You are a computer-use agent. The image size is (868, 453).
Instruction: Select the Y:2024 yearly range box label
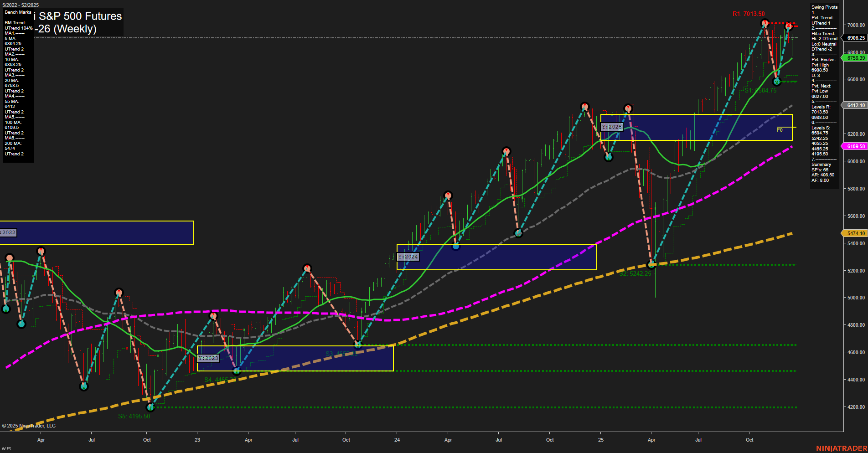[x=409, y=257]
